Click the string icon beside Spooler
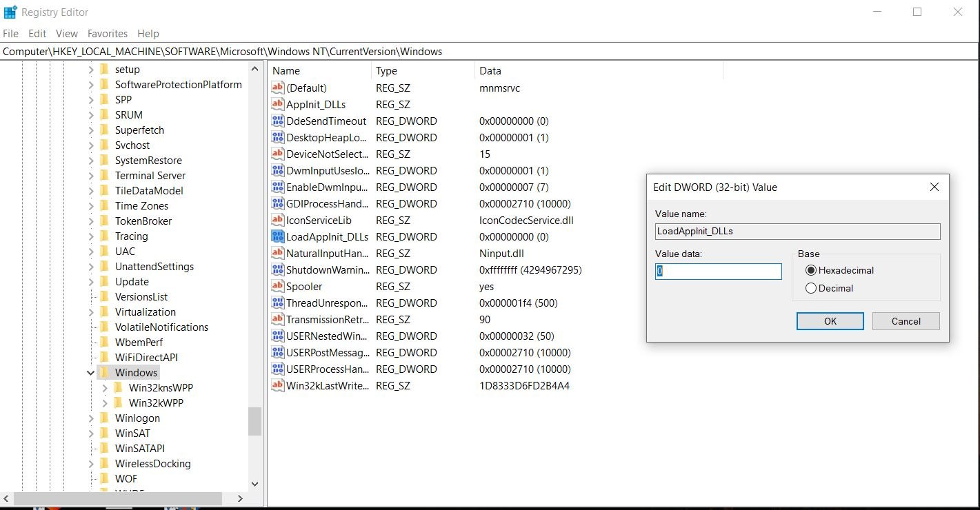980x510 pixels. 278,286
